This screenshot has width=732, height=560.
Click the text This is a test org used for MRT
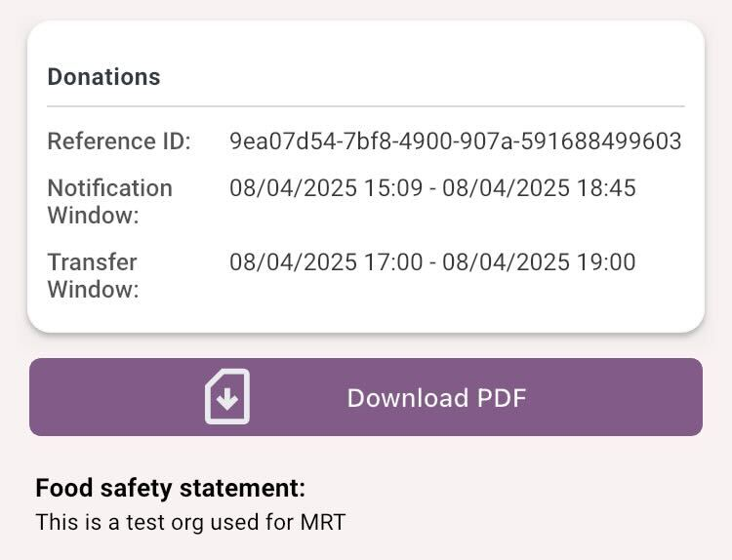[190, 522]
